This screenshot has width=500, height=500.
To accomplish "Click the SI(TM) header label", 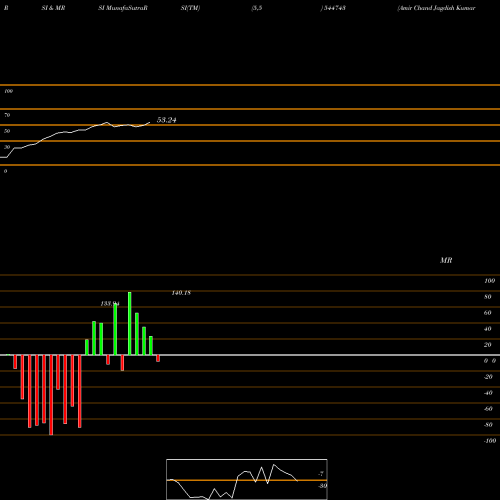I will click(190, 8).
